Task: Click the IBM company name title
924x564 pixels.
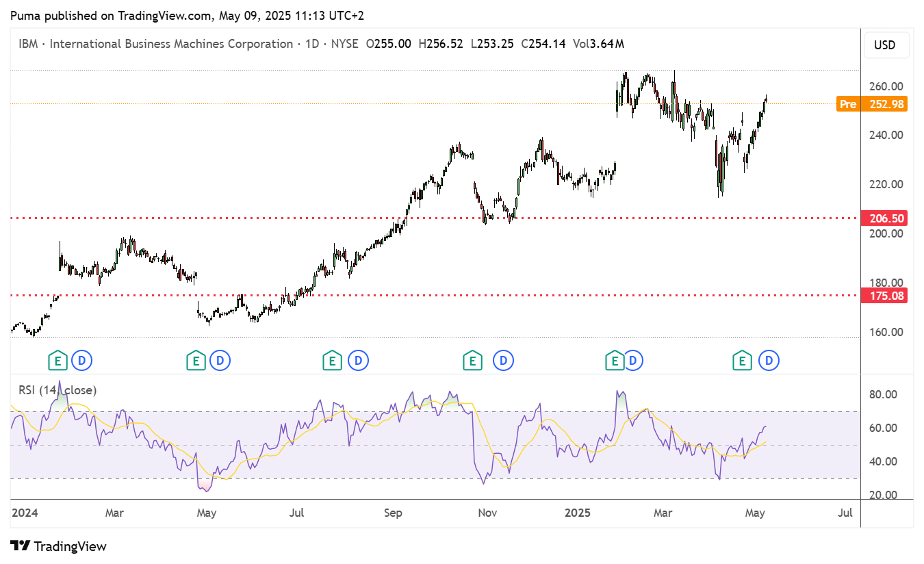Action: [x=172, y=44]
